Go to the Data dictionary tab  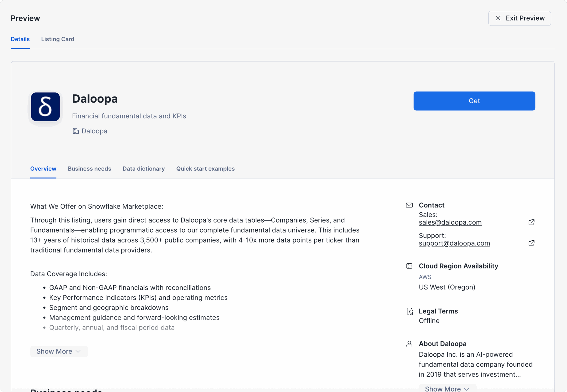(x=144, y=169)
